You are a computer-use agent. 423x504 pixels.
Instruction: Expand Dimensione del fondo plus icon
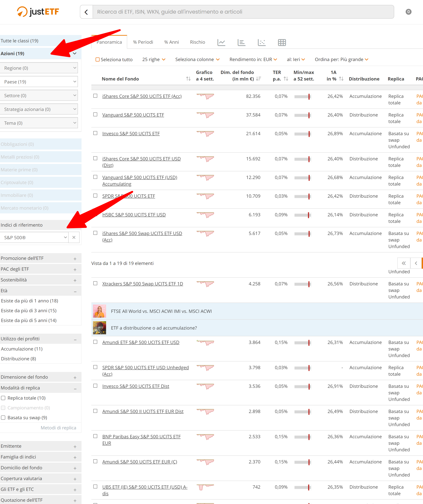pyautogui.click(x=75, y=378)
